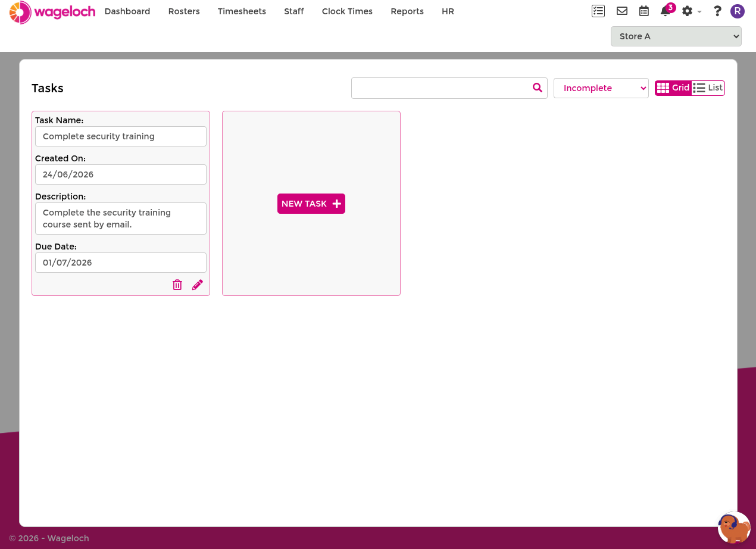Click the '© 2026 - Wageloch' footer text
Screen dimensions: 756x549
pos(49,538)
